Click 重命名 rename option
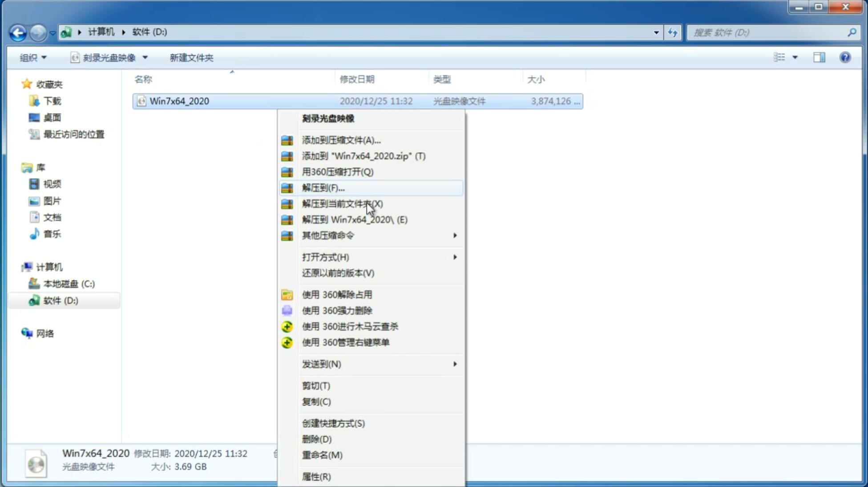 [323, 455]
